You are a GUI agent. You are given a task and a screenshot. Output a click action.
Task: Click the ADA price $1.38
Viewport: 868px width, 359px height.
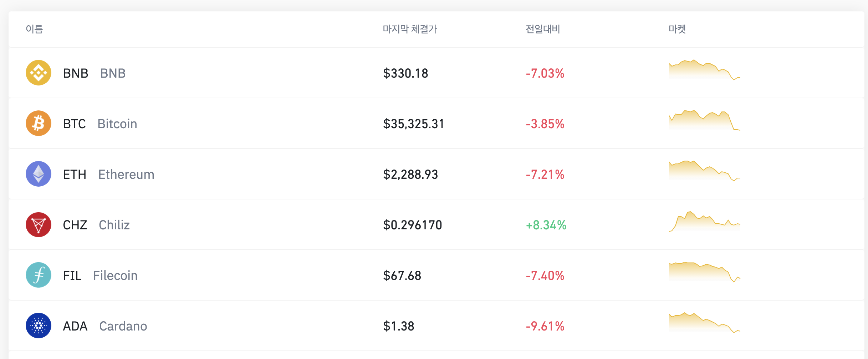point(399,326)
